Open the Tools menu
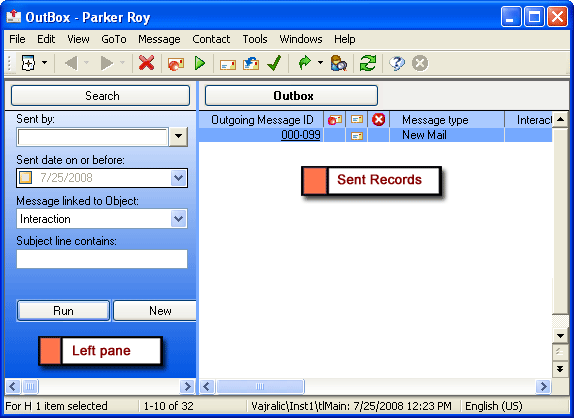 pyautogui.click(x=255, y=39)
